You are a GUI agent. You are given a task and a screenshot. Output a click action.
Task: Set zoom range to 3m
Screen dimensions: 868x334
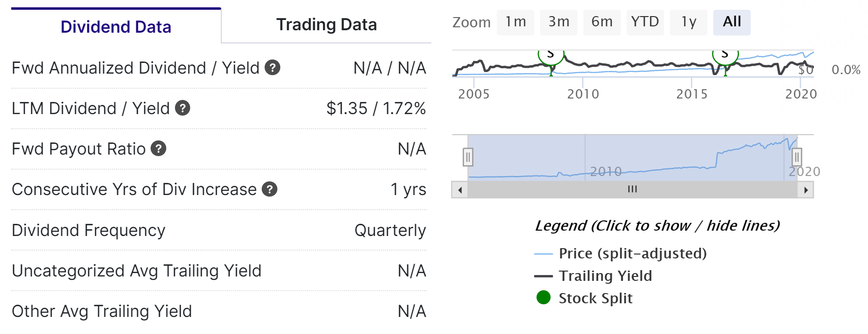559,22
